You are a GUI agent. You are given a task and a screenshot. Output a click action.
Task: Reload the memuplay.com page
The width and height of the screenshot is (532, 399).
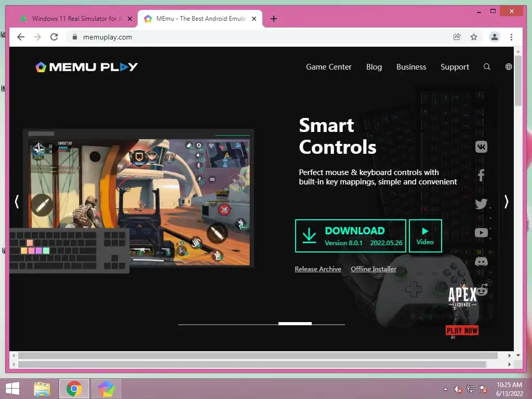[x=54, y=37]
